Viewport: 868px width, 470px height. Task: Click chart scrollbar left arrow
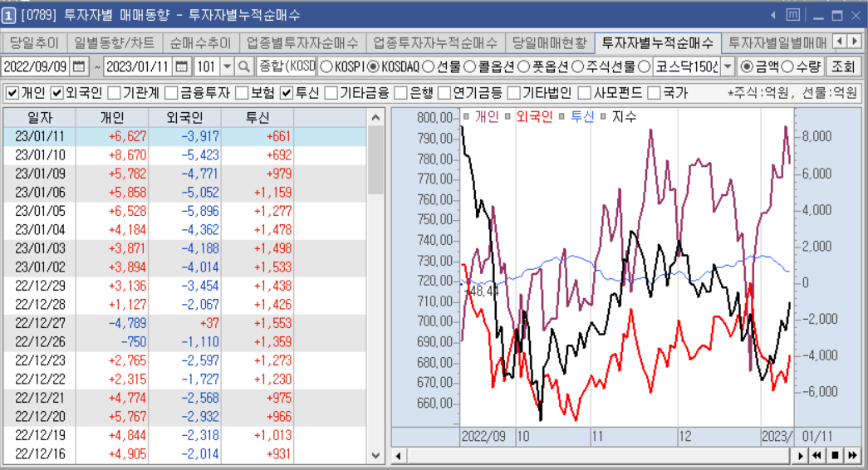tap(398, 456)
